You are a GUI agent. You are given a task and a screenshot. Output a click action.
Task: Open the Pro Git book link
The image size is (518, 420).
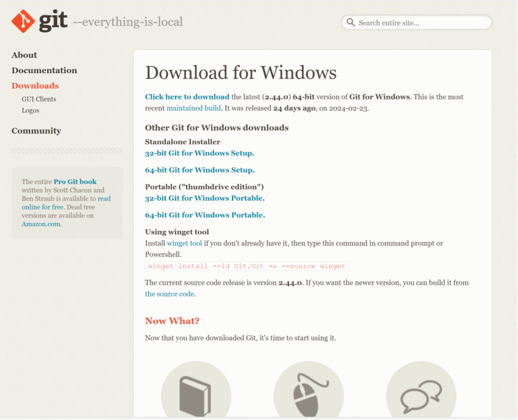click(75, 181)
